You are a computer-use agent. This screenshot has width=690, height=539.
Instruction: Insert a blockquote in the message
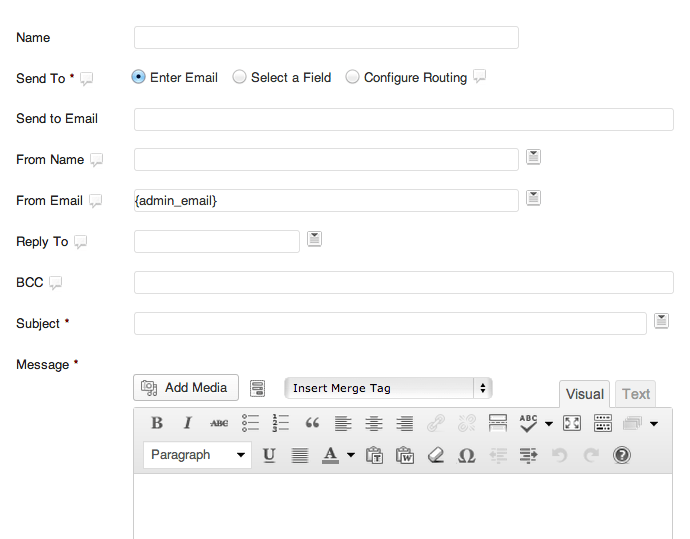point(312,423)
